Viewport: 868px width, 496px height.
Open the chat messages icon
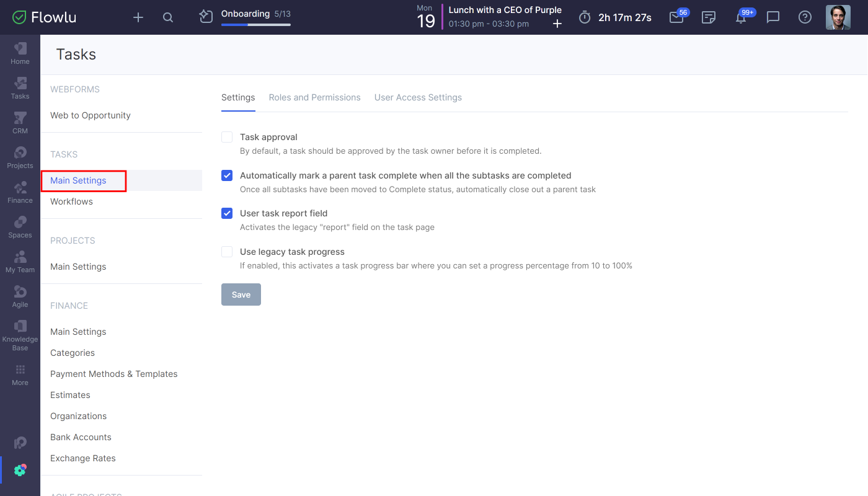pos(773,17)
